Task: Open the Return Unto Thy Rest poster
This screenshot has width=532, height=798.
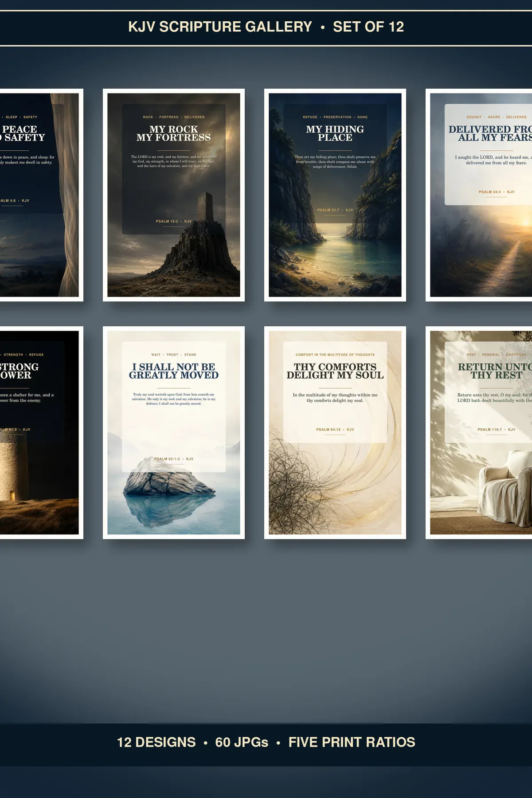Action: point(479,433)
